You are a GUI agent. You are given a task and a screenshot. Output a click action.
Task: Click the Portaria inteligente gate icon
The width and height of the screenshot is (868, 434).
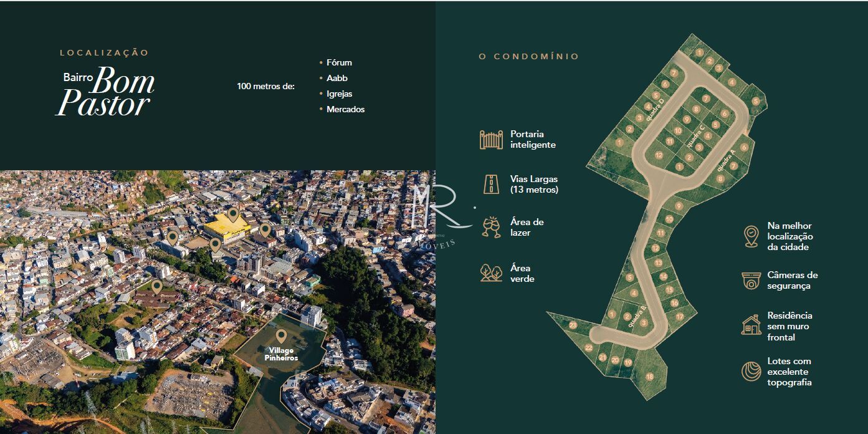point(491,140)
